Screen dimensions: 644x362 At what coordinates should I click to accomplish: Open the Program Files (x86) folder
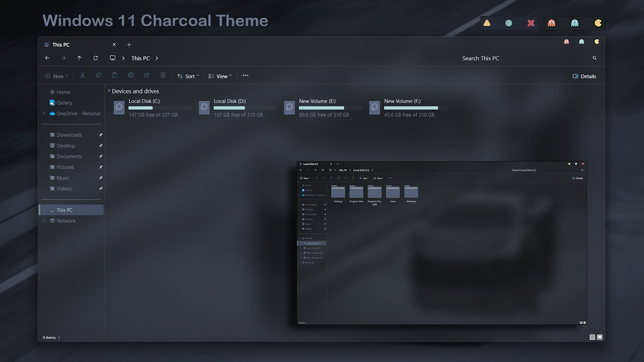374,196
